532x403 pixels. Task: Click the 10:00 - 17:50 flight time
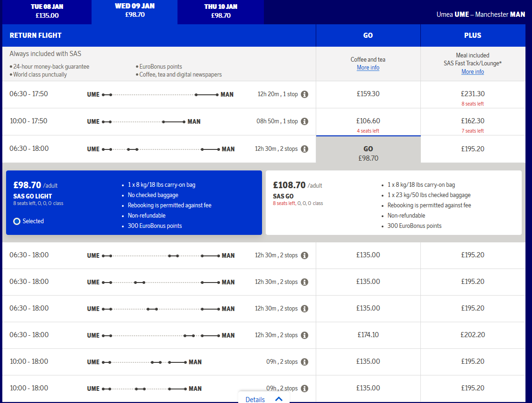click(28, 121)
